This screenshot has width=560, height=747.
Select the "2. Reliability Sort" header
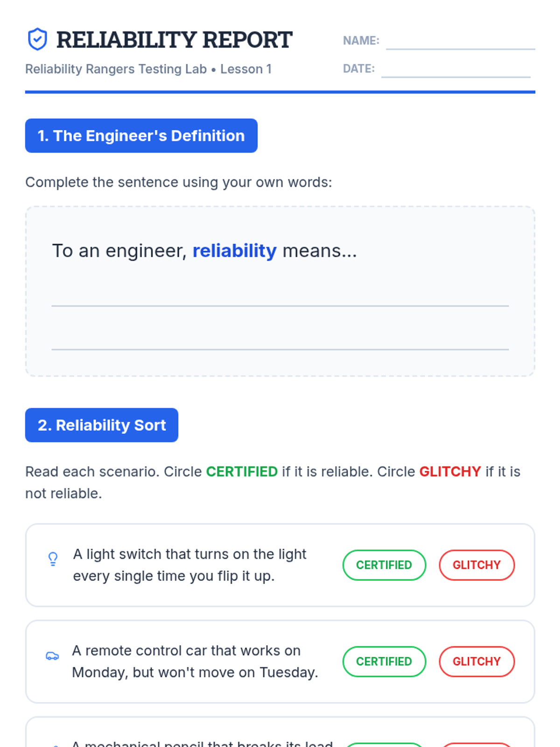(x=102, y=425)
